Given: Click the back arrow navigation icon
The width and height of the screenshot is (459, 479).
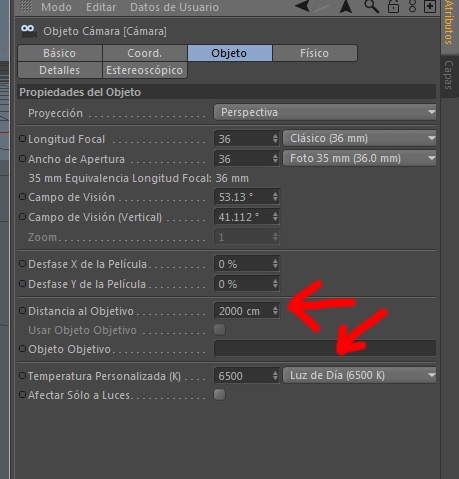Looking at the screenshot, I should 303,6.
